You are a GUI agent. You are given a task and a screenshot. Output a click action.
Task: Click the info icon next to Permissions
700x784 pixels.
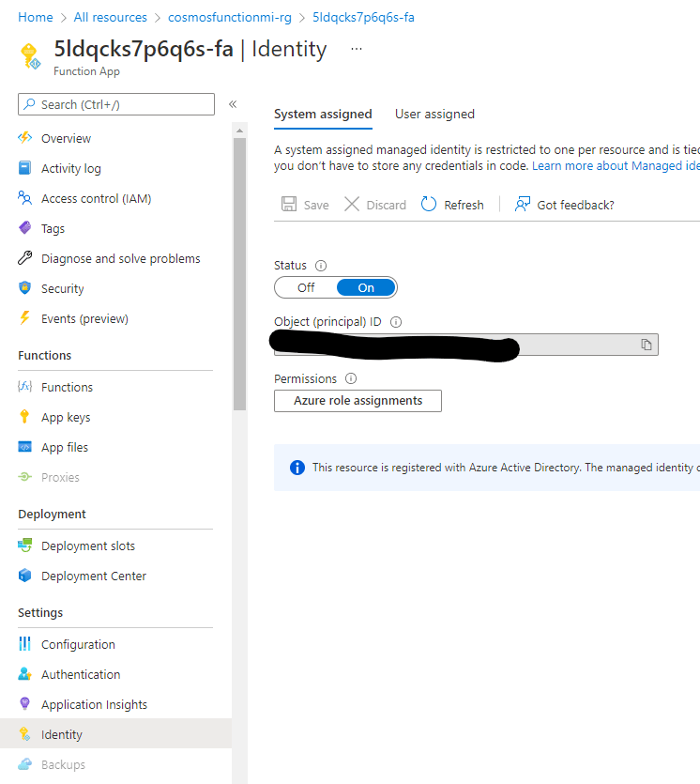[351, 378]
